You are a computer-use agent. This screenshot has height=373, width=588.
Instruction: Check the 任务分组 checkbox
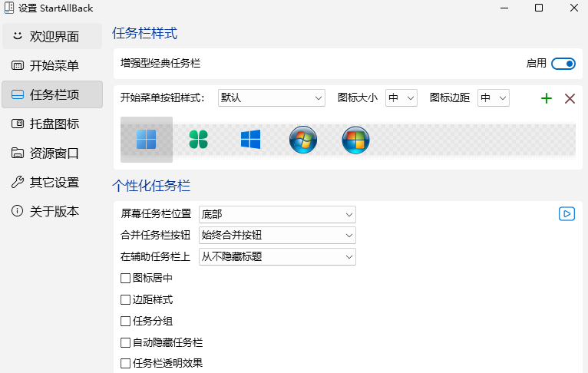point(126,321)
